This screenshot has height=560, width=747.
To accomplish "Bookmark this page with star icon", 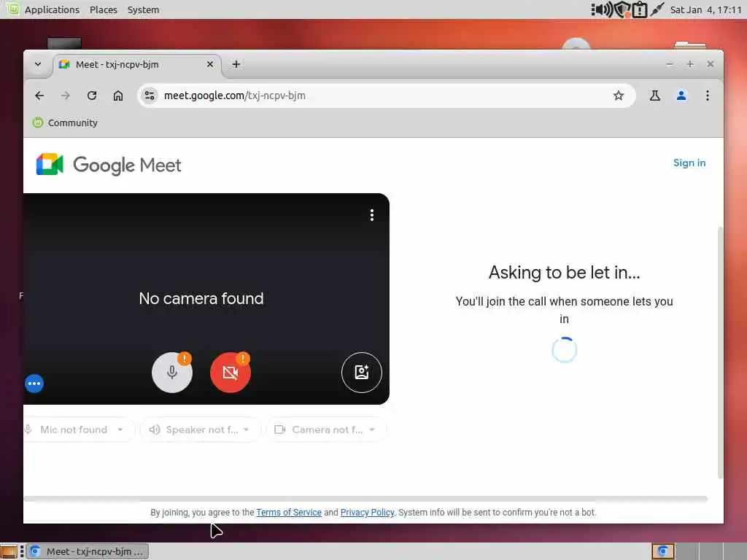I will point(619,96).
